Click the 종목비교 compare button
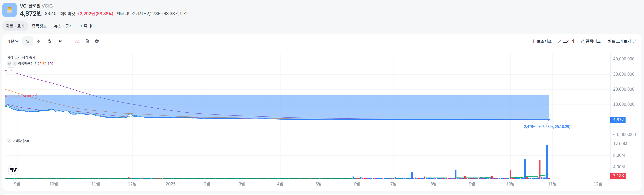The width and height of the screenshot is (644, 195). (x=590, y=41)
